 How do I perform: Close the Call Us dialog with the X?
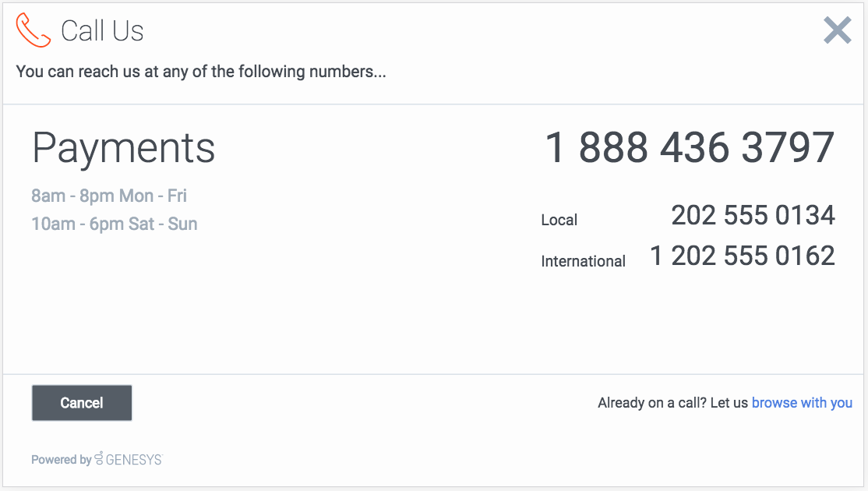click(x=837, y=30)
